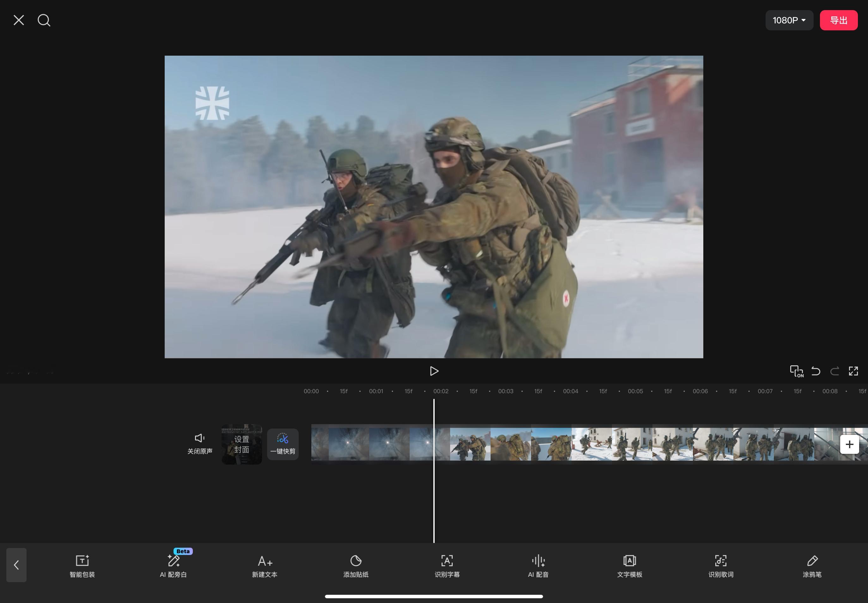Open the 新建文本 new text tool
The image size is (868, 603).
[264, 565]
